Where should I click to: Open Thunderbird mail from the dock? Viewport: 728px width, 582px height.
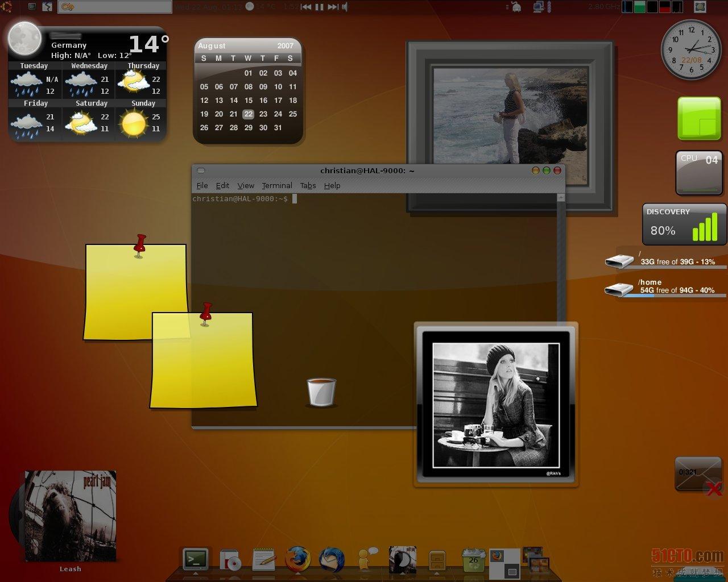coord(332,560)
